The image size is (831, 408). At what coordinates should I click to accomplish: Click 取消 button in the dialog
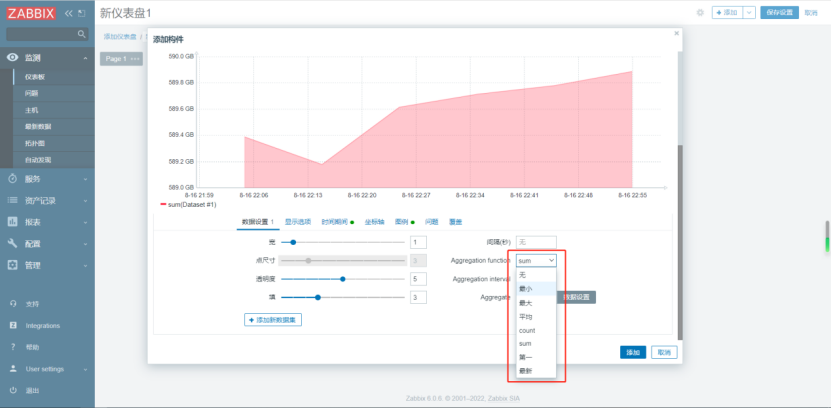click(x=665, y=352)
